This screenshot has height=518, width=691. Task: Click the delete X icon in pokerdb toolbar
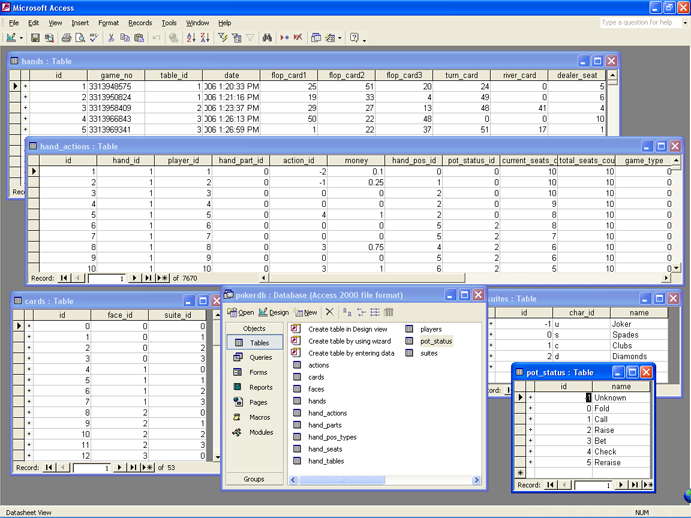tap(329, 312)
